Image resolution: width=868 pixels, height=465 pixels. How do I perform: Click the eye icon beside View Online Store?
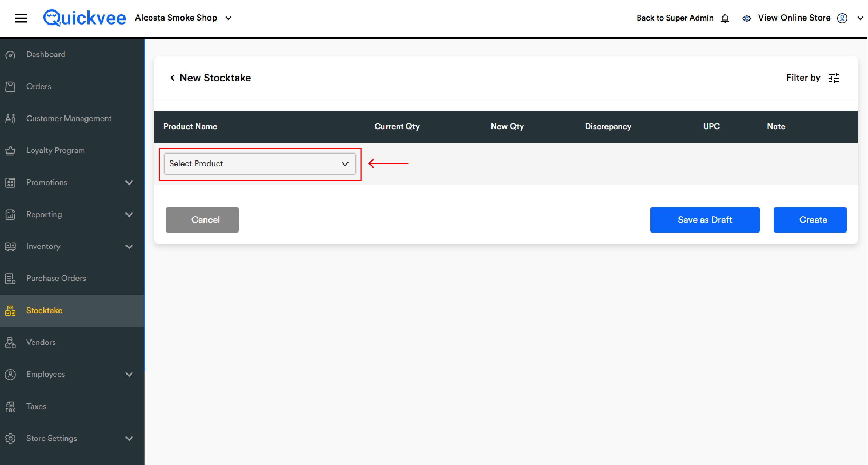[746, 19]
